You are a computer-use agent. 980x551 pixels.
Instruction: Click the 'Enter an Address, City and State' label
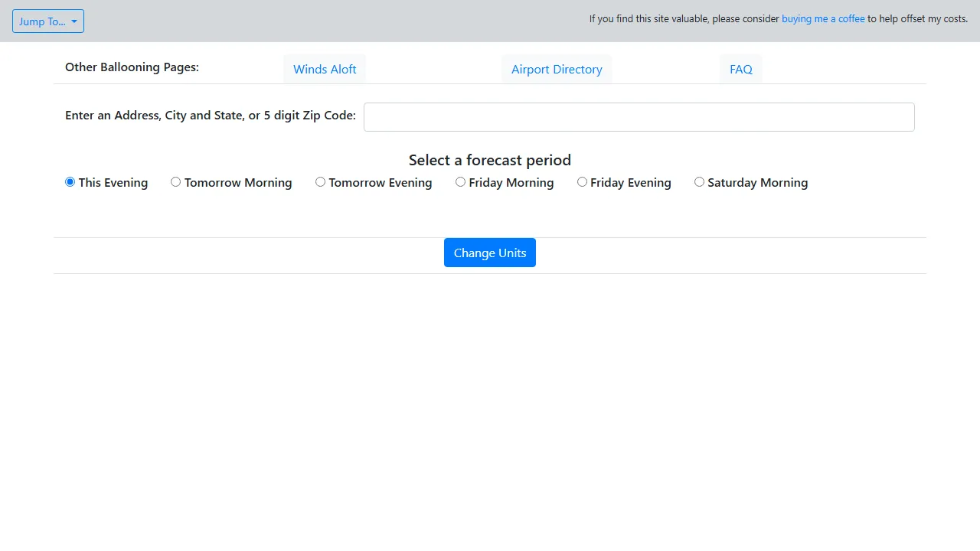pyautogui.click(x=211, y=116)
